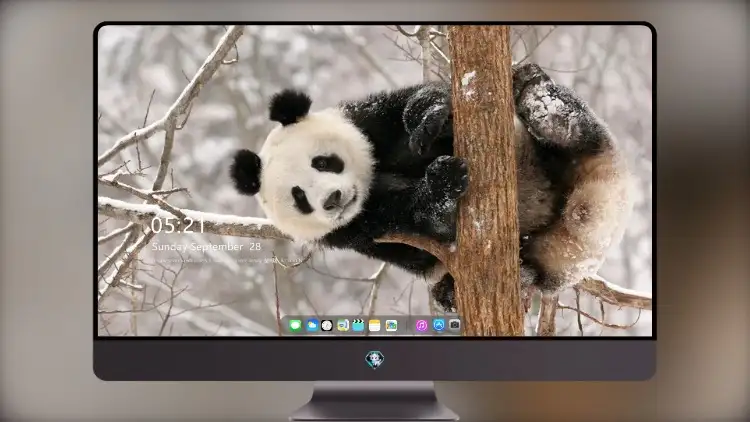750x422 pixels.
Task: Open the map-like app icon beside the Clock
Action: (x=343, y=325)
